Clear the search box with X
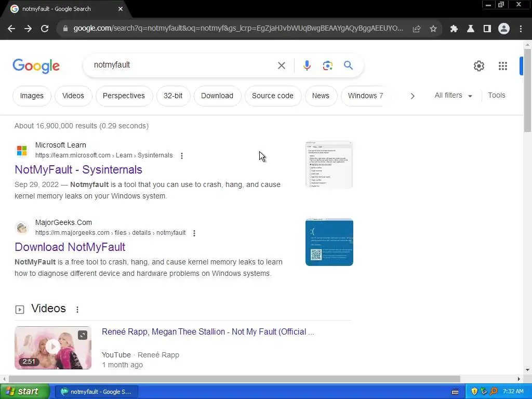Screen dimensions: 532x399 coord(282,65)
